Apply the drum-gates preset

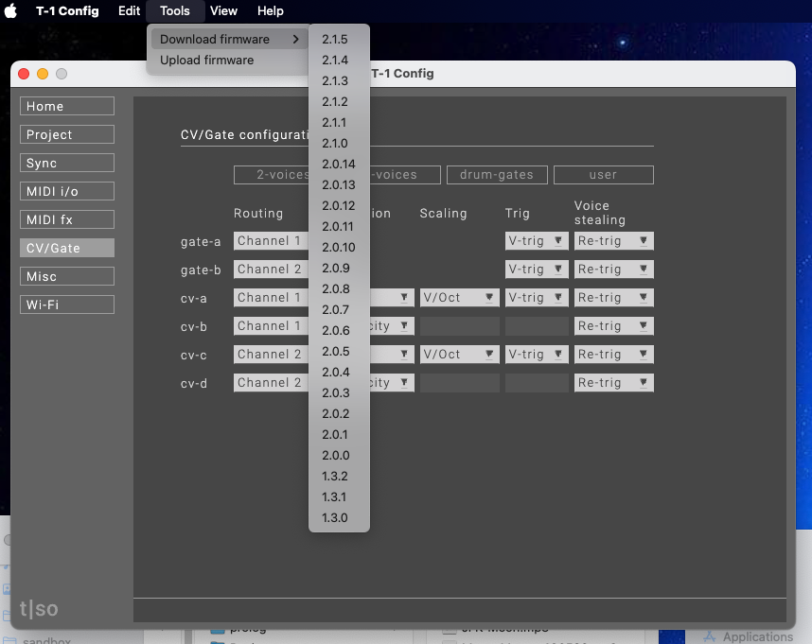(x=497, y=175)
